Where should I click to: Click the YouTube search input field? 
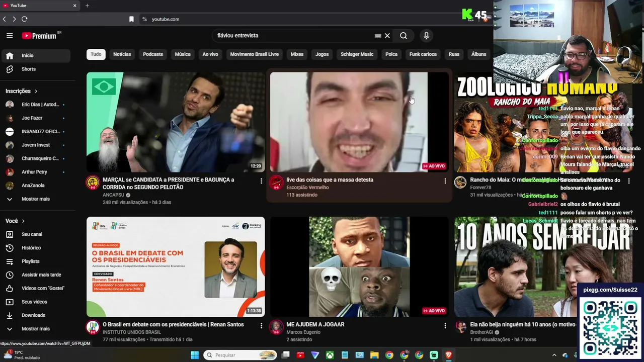pyautogui.click(x=294, y=36)
